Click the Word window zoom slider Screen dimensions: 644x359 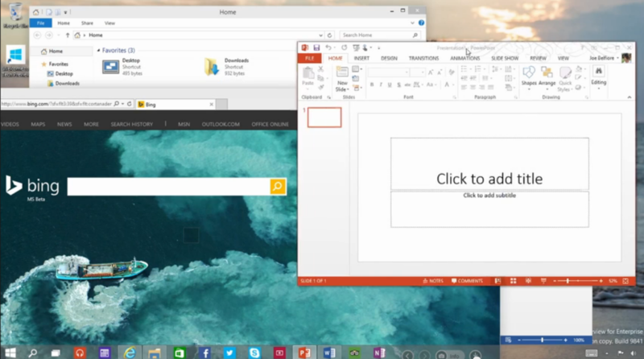[542, 340]
